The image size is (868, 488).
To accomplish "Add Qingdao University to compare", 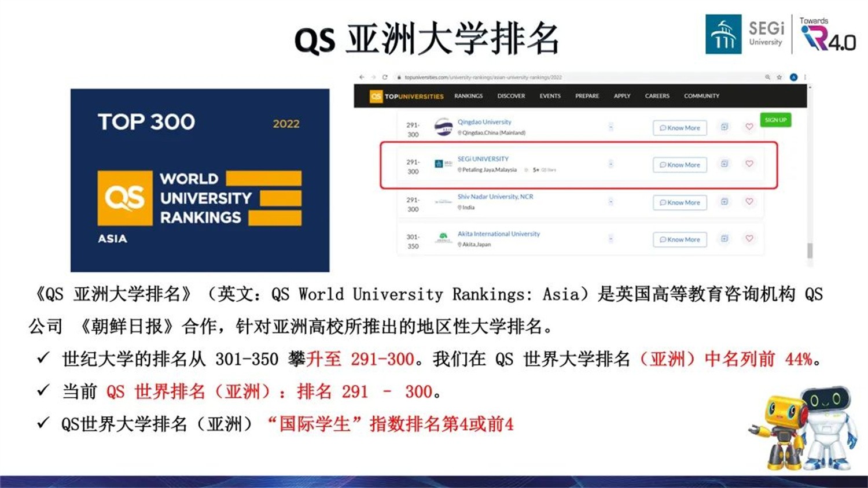I will pyautogui.click(x=724, y=127).
